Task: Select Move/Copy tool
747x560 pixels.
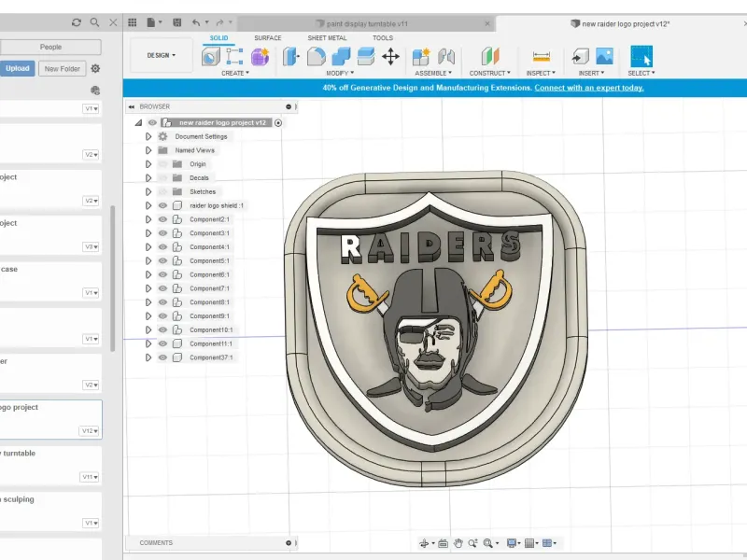Action: pyautogui.click(x=390, y=57)
